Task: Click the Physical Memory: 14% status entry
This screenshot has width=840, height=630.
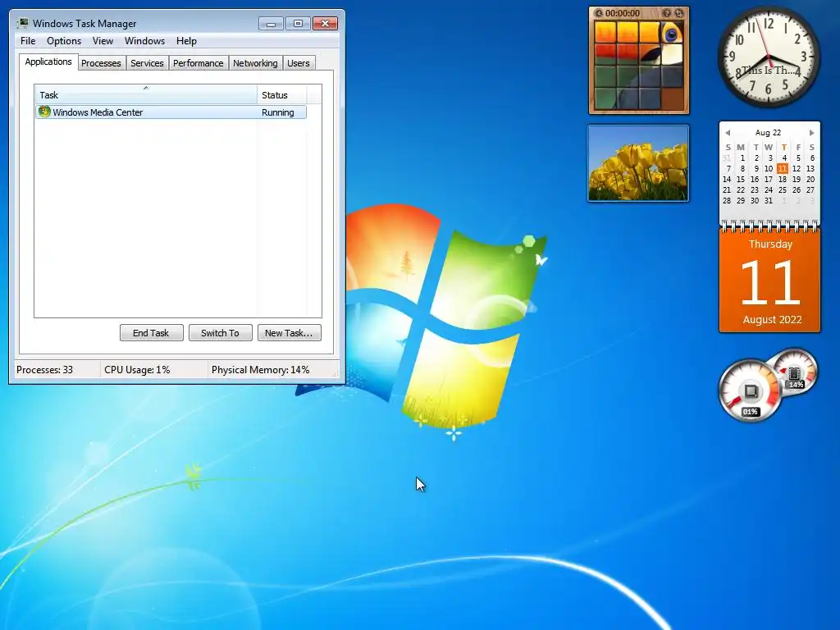Action: (x=260, y=370)
